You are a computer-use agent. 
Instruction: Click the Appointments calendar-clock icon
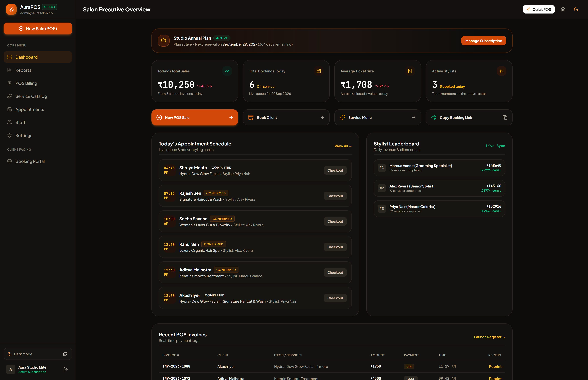[x=9, y=109]
